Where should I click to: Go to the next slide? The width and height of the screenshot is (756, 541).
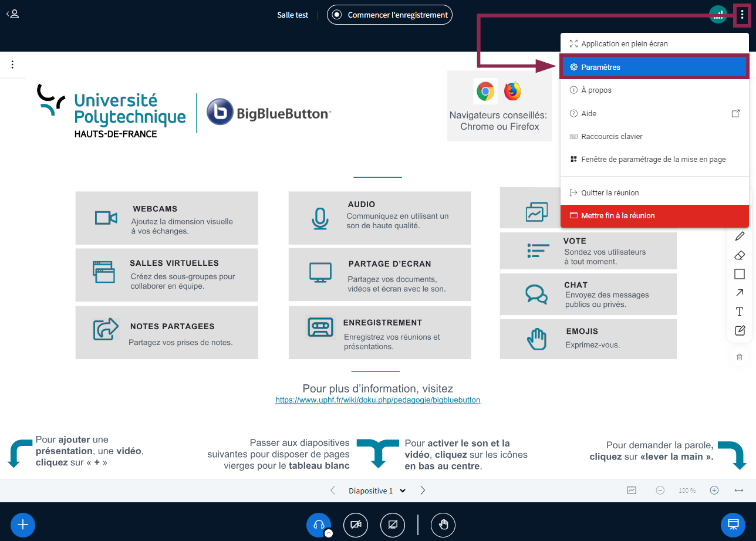click(423, 491)
